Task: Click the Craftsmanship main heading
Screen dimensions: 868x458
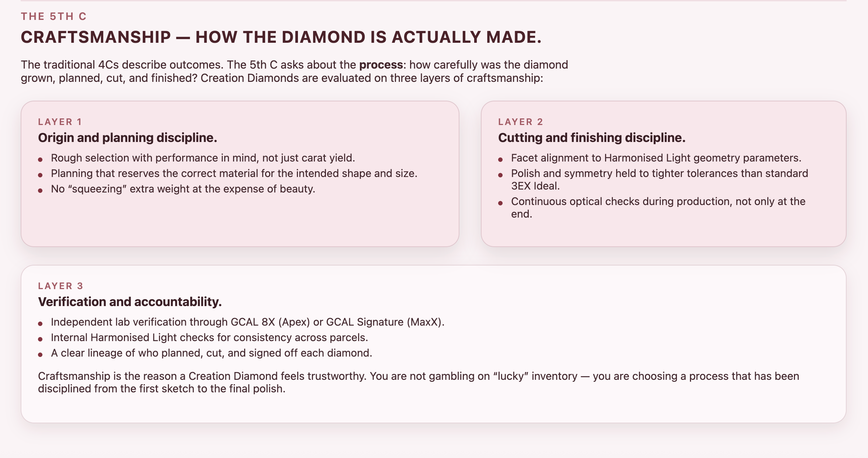Action: point(281,37)
